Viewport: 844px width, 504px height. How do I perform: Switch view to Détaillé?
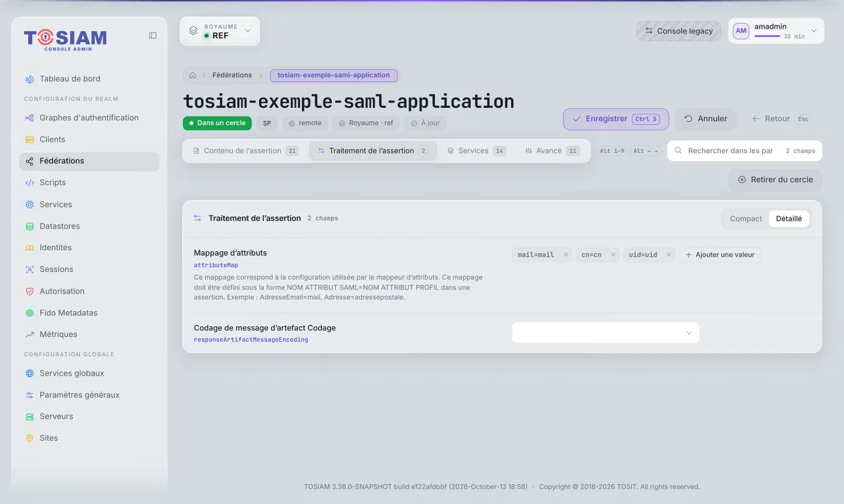pyautogui.click(x=789, y=219)
